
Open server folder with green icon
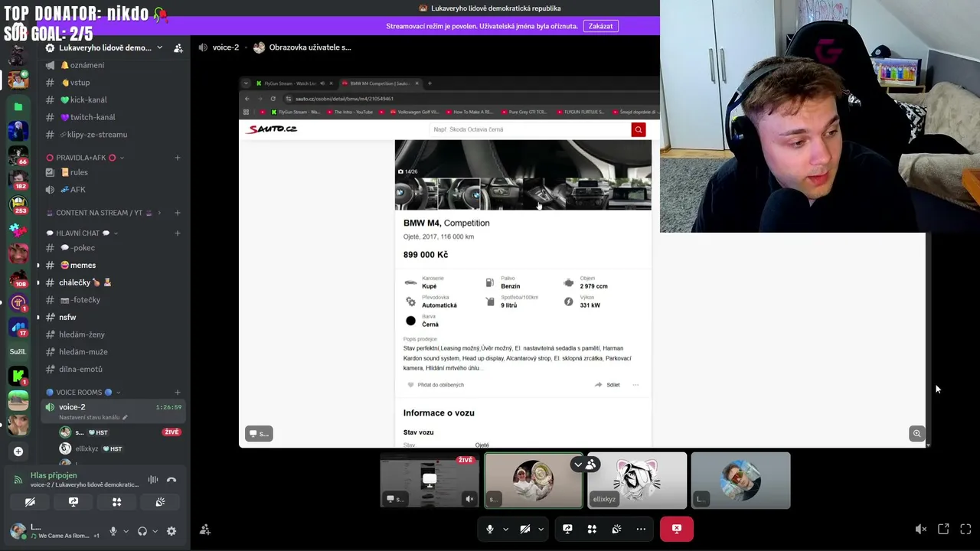(x=18, y=107)
